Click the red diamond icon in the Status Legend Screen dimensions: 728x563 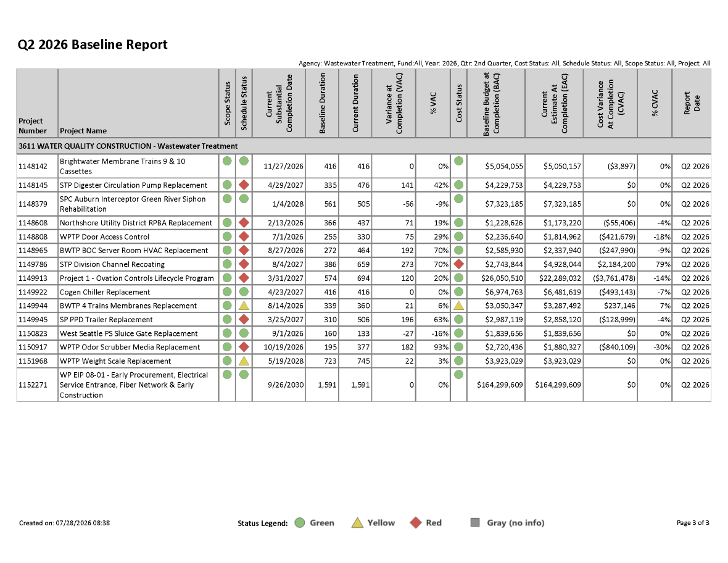pos(416,523)
